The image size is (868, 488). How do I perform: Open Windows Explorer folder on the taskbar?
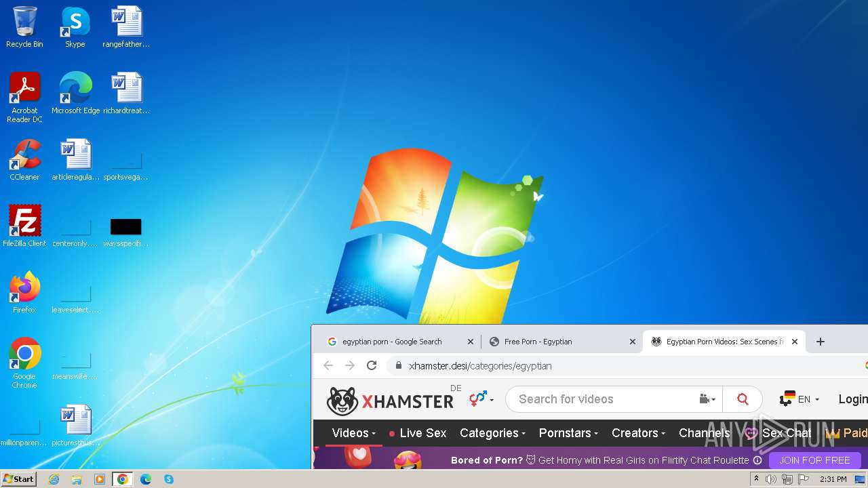[x=77, y=479]
